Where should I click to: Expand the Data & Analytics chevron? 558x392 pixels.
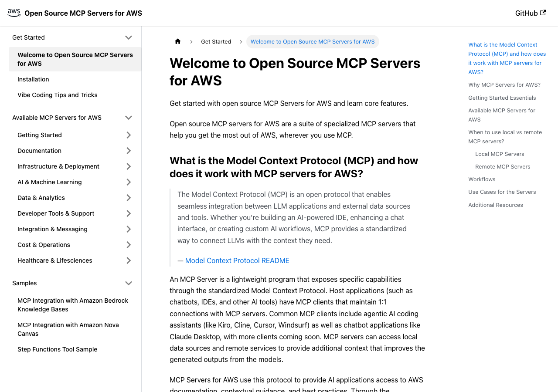click(x=129, y=198)
